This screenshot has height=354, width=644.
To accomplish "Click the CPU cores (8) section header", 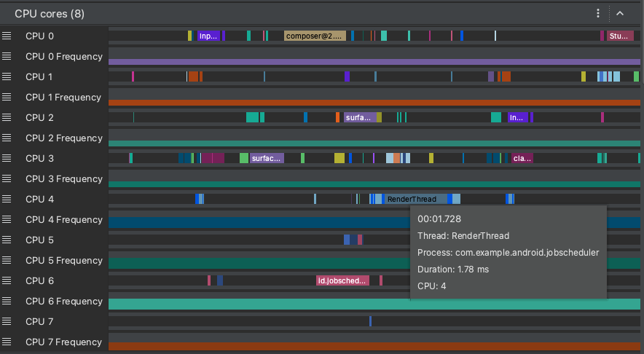I will (50, 13).
